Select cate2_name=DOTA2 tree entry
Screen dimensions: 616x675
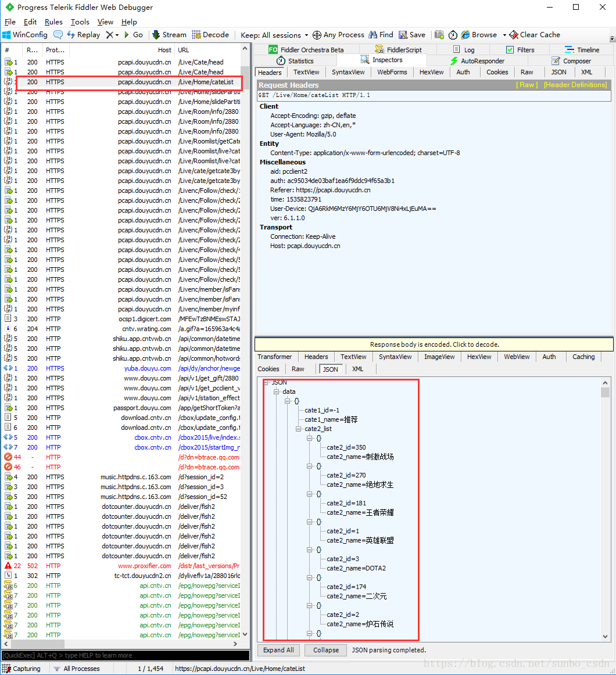click(356, 568)
